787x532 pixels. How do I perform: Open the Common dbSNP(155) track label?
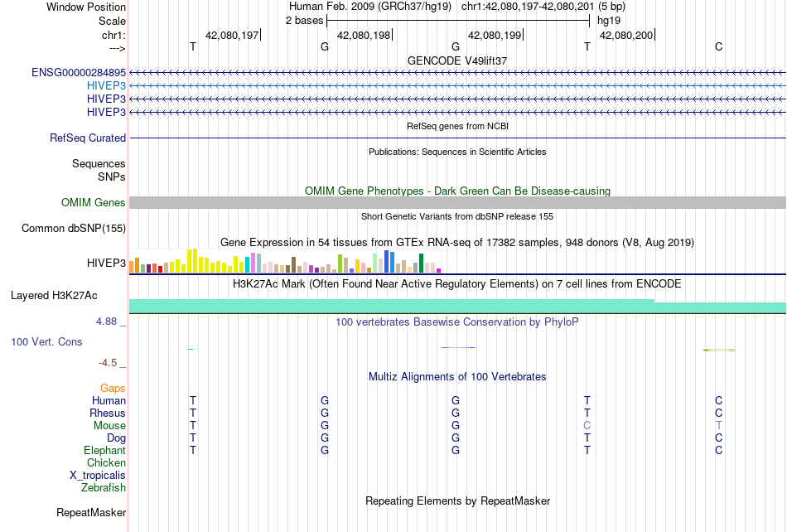click(73, 229)
